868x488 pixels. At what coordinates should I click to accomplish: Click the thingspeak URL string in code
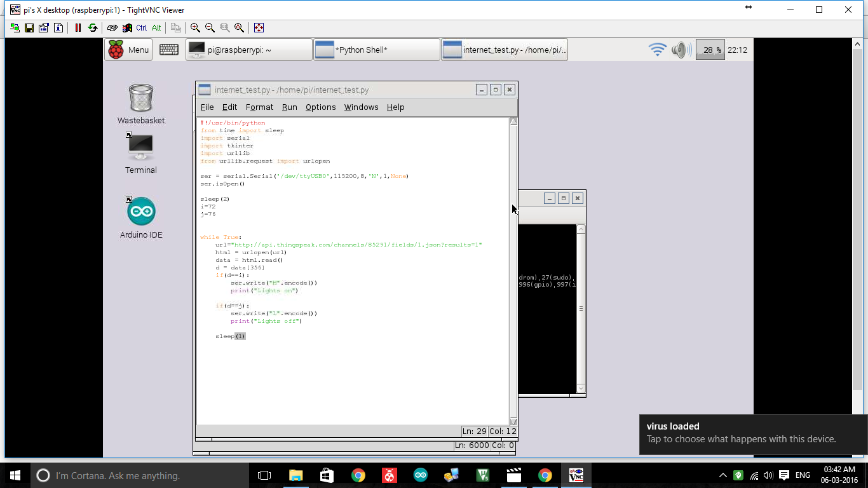356,245
